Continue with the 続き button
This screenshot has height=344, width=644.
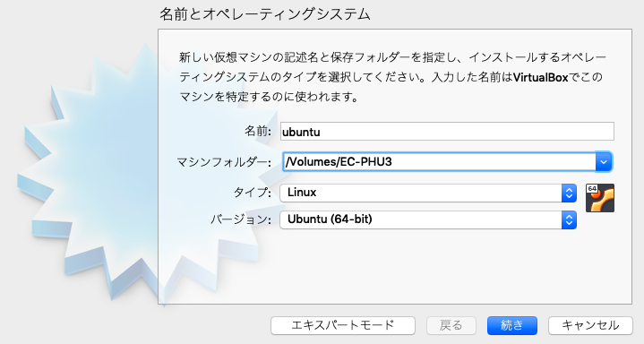(512, 325)
